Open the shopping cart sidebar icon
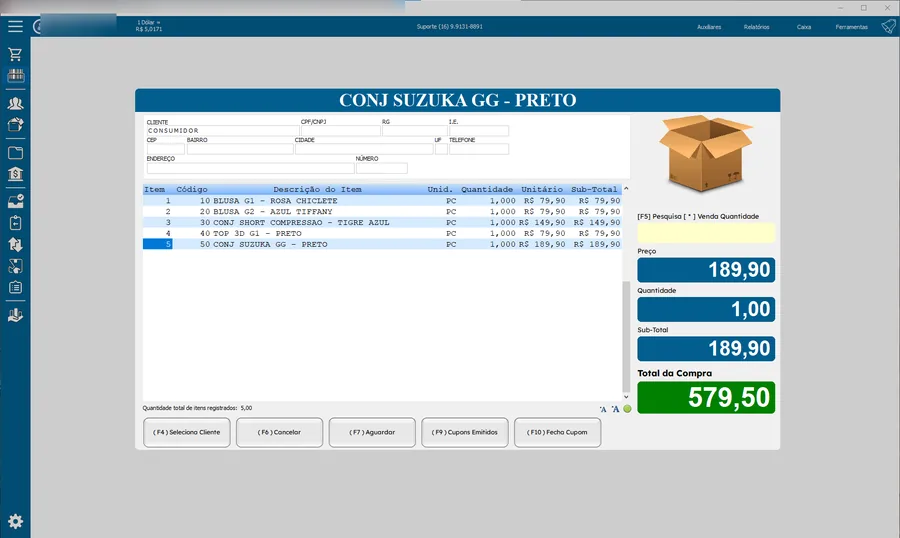 [15, 54]
